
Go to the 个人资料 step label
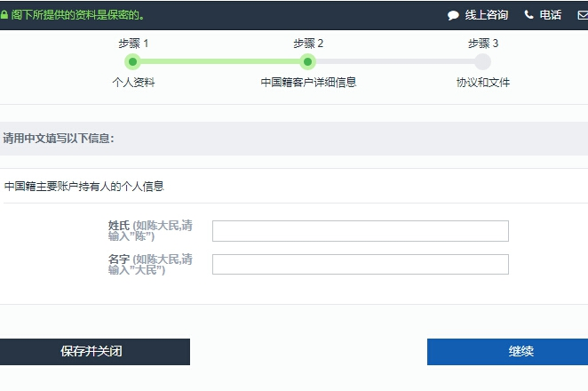[133, 82]
